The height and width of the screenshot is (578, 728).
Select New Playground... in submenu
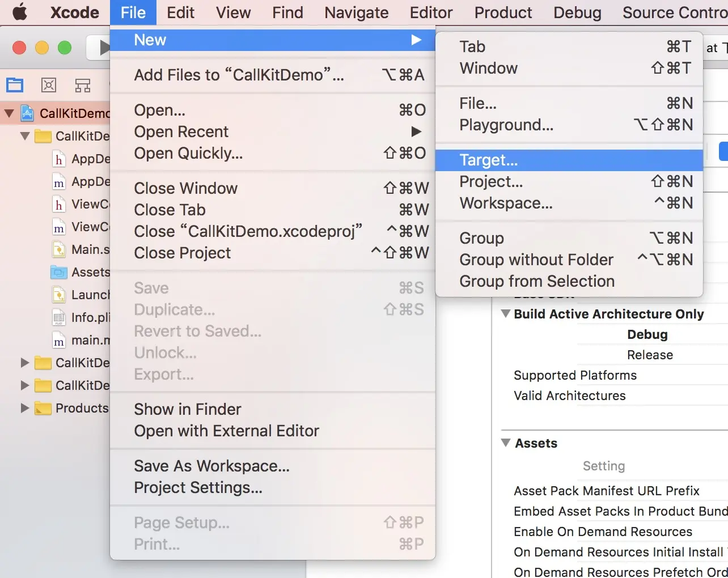coord(569,125)
